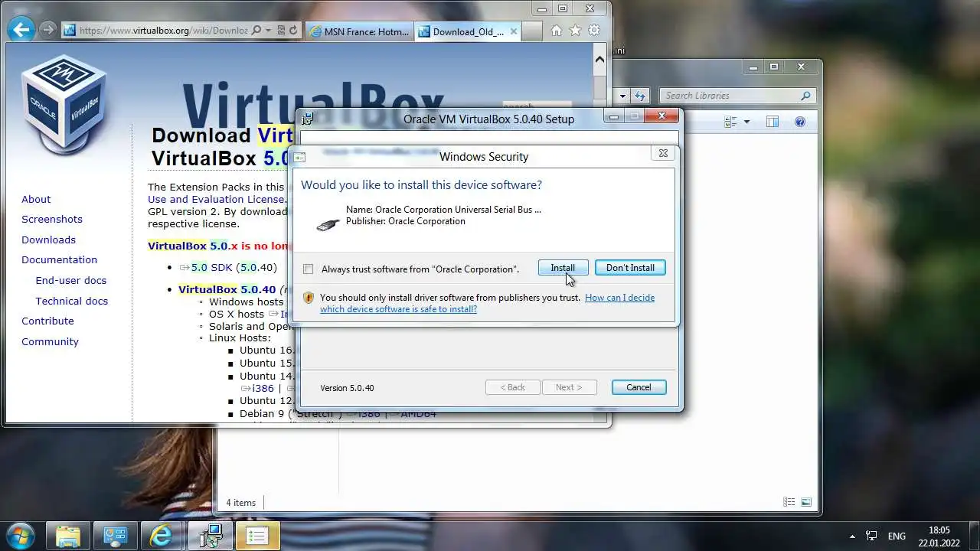The image size is (980, 551).
Task: Click the address bar search magnifier icon
Action: click(x=256, y=31)
